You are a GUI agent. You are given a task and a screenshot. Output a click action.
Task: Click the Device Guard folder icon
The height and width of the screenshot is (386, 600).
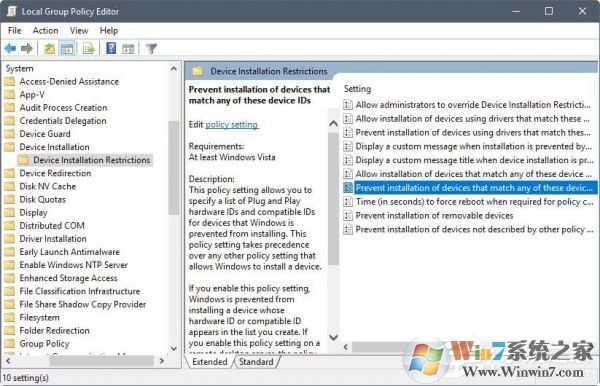coord(10,134)
